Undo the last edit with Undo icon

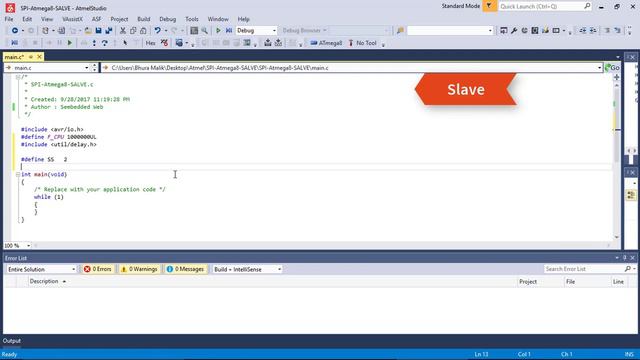pos(157,31)
